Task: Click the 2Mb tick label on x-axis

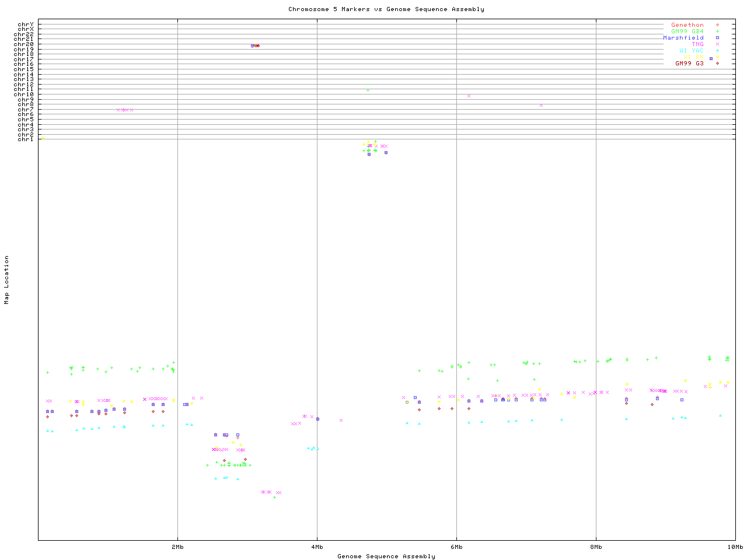Action: pos(177,547)
